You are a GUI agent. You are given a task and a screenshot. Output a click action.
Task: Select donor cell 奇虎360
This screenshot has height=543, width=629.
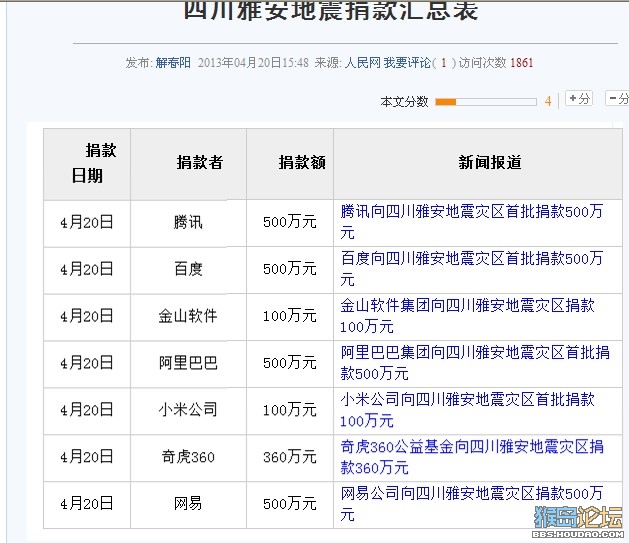pos(188,457)
